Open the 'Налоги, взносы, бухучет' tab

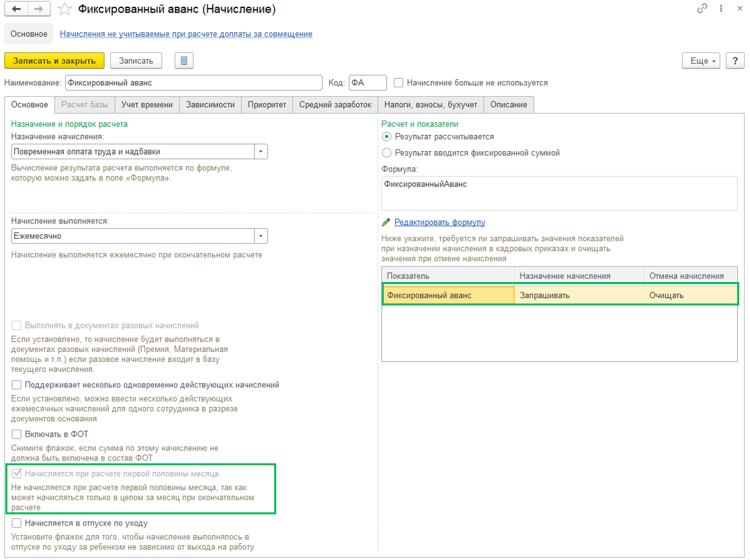(x=431, y=105)
